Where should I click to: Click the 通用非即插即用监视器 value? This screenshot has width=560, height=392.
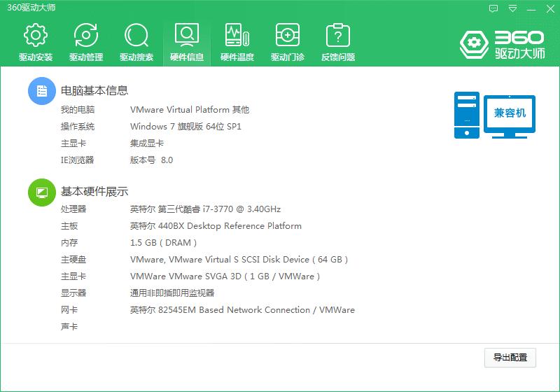tap(172, 293)
